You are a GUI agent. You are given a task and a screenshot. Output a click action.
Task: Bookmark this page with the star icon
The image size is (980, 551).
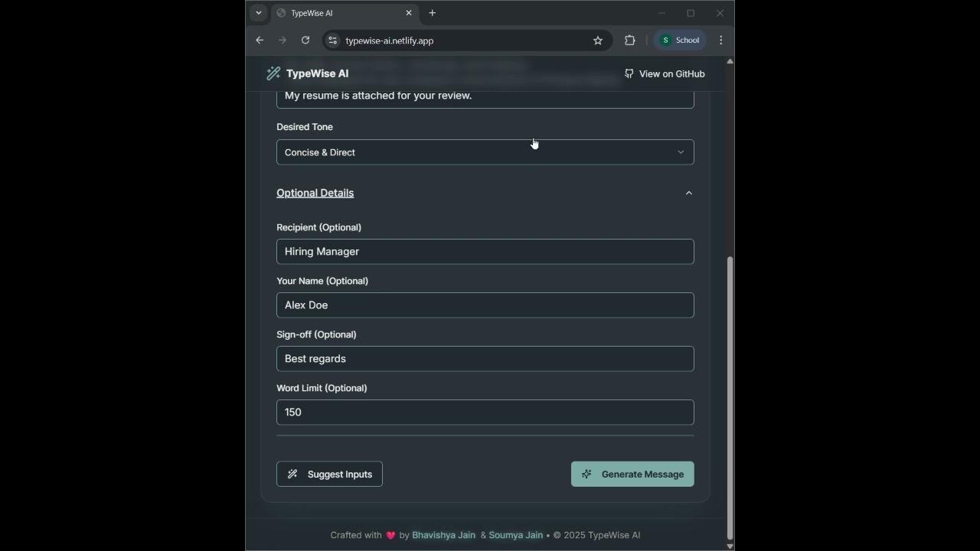[598, 41]
